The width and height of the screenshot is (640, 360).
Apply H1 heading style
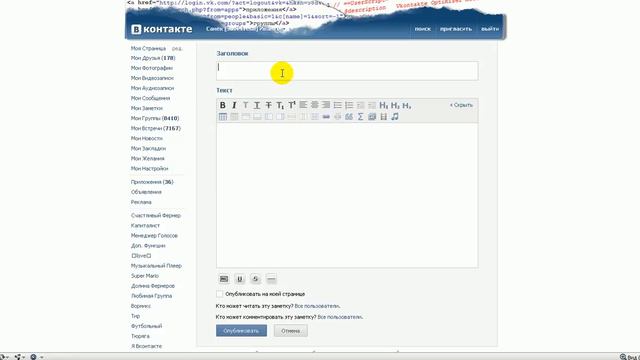pos(384,105)
